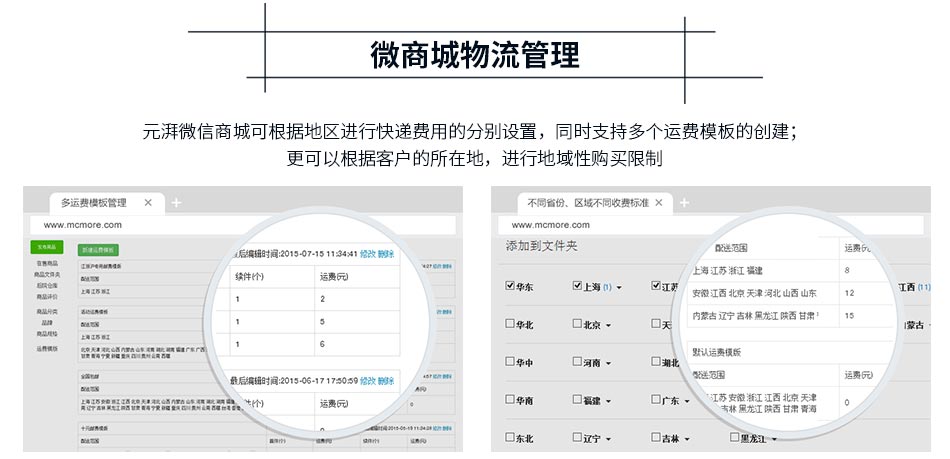Check the 华中 region checkbox

pyautogui.click(x=510, y=362)
